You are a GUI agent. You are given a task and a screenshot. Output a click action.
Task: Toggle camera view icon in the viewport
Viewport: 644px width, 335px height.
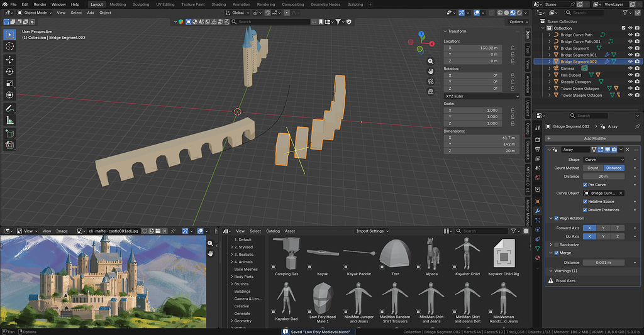pos(430,81)
